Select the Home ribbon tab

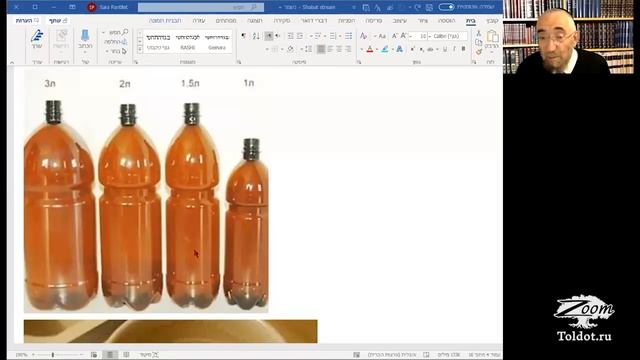(x=471, y=20)
